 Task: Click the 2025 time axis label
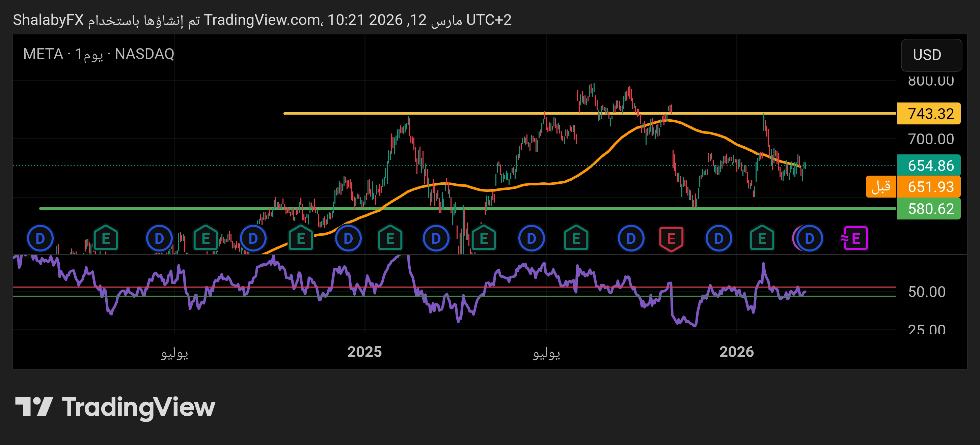coord(364,352)
